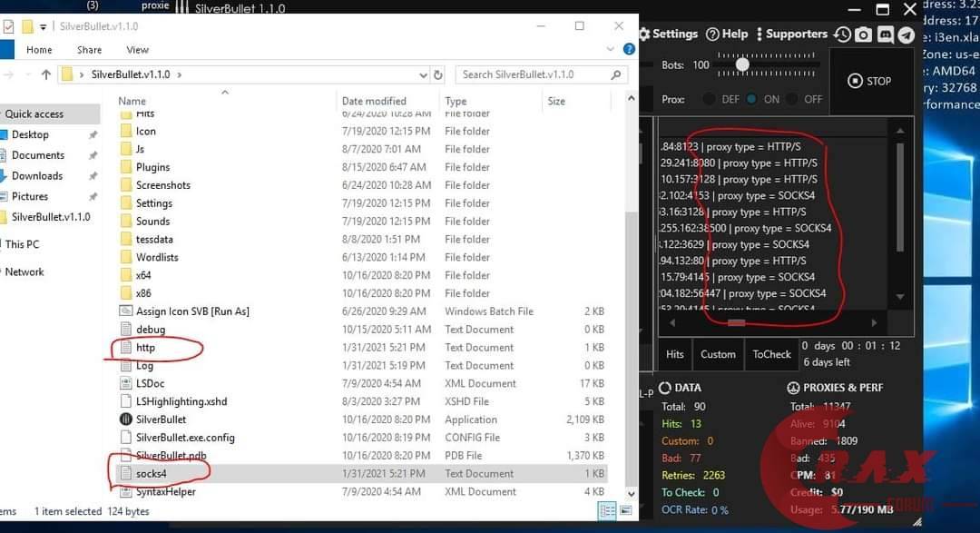Viewport: 980px width, 533px height.
Task: Select the Wordlists folder icon
Action: 125,257
